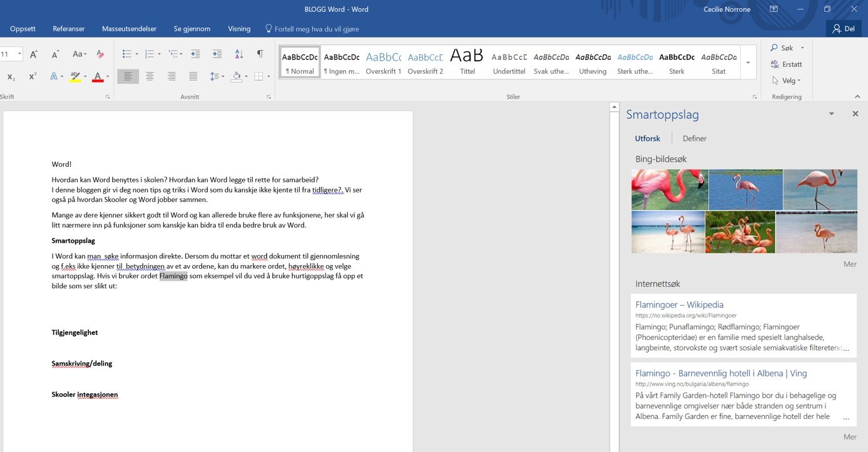
Task: Click the first flamingo image thumbnail
Action: click(669, 189)
